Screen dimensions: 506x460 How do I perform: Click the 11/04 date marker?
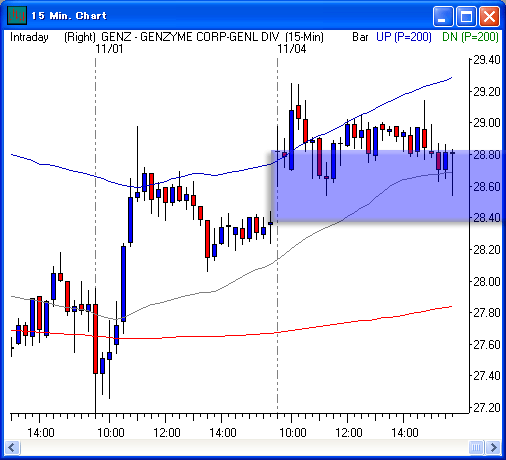click(x=292, y=49)
